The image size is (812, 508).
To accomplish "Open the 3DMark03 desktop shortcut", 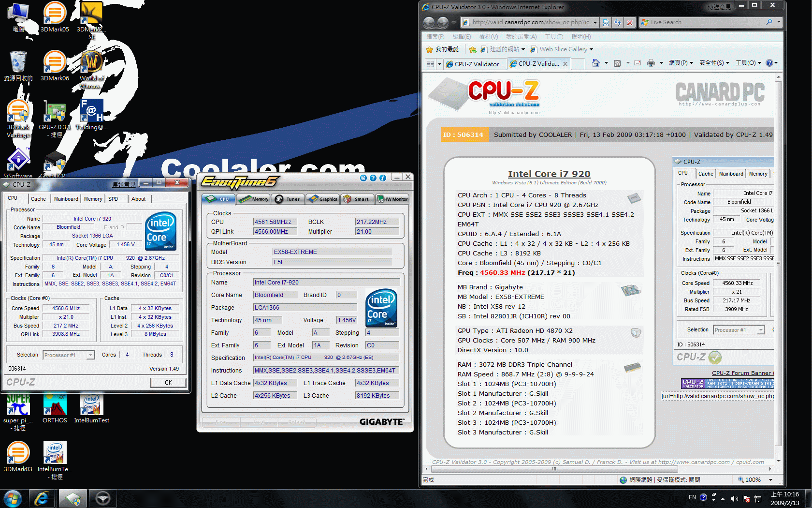I will (18, 457).
